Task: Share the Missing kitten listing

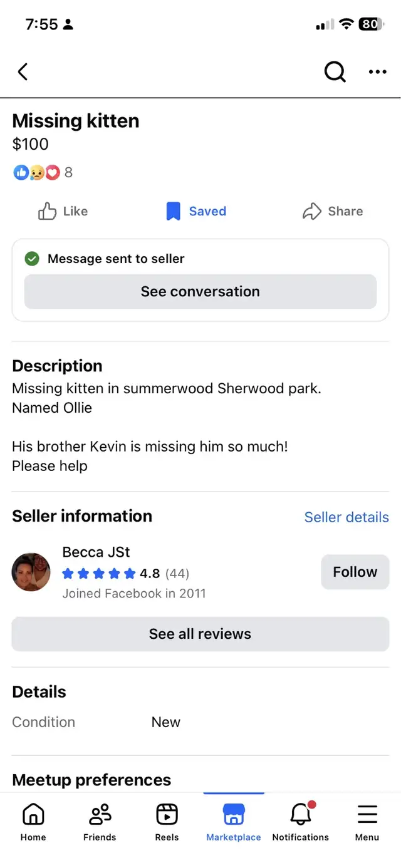Action: click(333, 212)
